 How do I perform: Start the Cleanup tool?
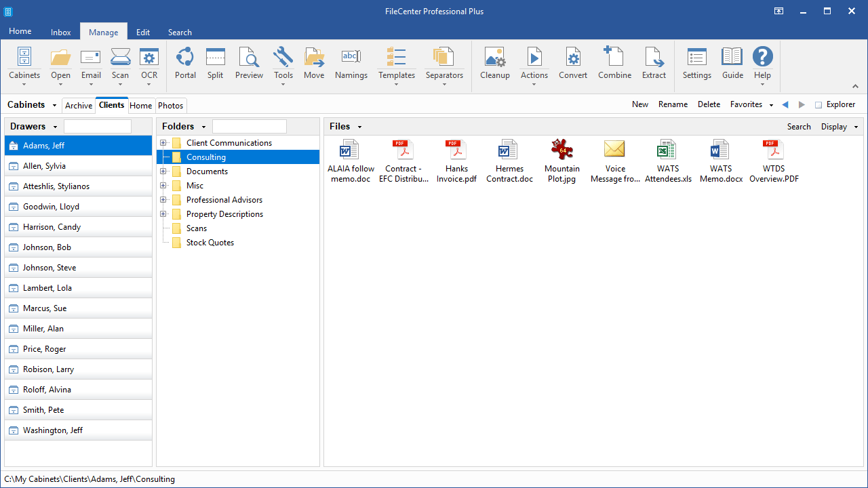(x=494, y=64)
